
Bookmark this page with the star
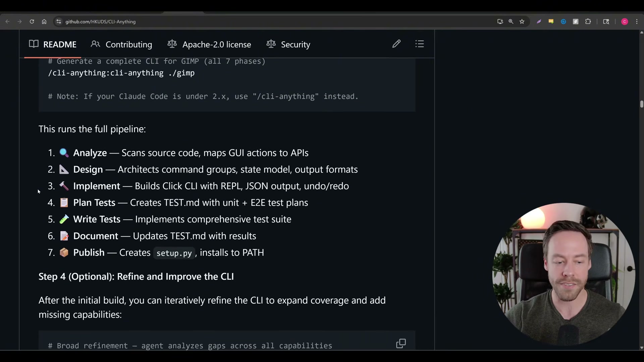[x=522, y=21]
